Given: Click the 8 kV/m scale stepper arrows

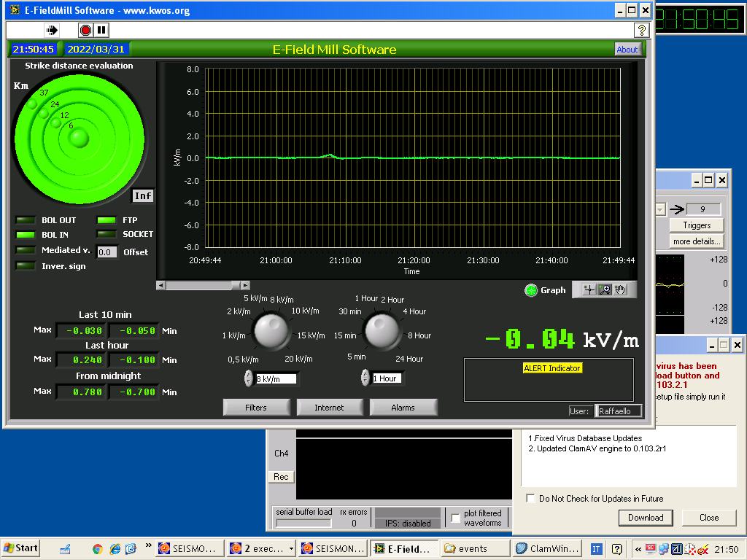Looking at the screenshot, I should pos(248,378).
